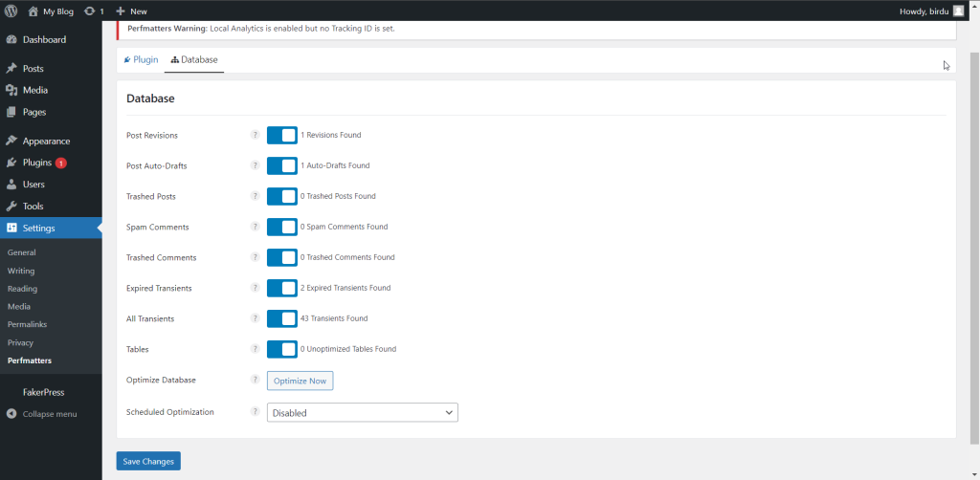Image resolution: width=980 pixels, height=480 pixels.
Task: Show help for Tables option
Action: (255, 349)
